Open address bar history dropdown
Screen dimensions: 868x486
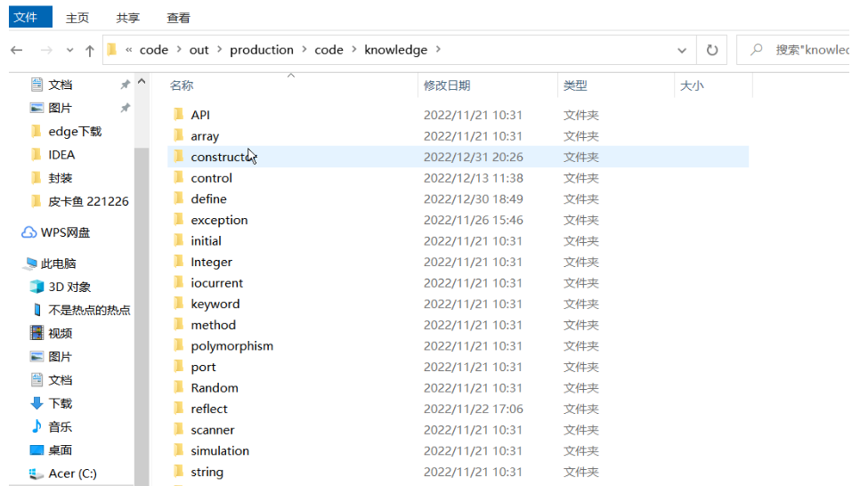click(682, 51)
